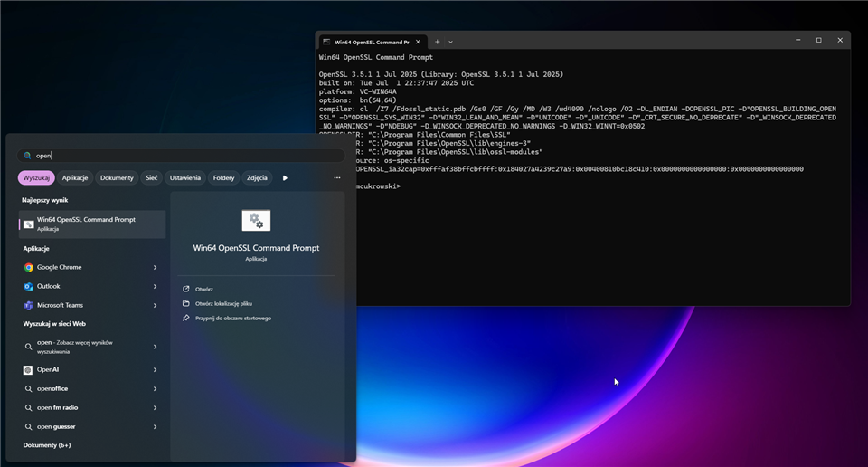
Task: Close the Win64 OpenSSL terminal tab
Action: point(418,43)
